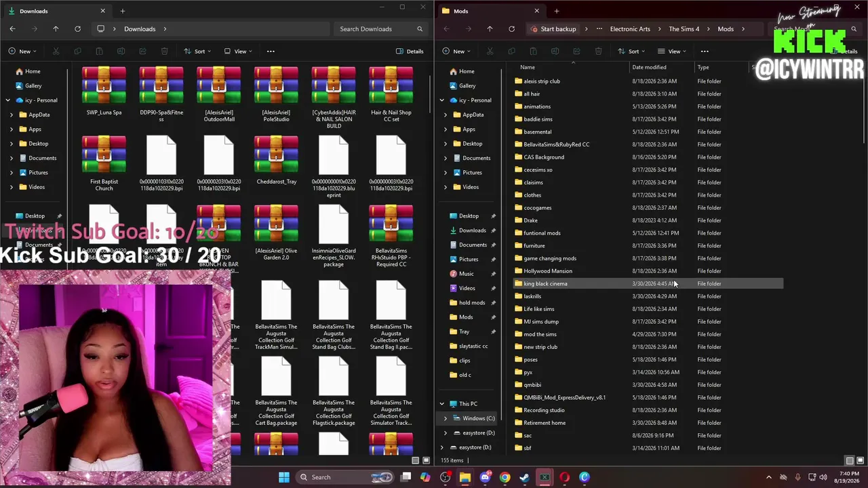Open the View dropdown in Mods window
The width and height of the screenshot is (868, 488).
click(672, 52)
